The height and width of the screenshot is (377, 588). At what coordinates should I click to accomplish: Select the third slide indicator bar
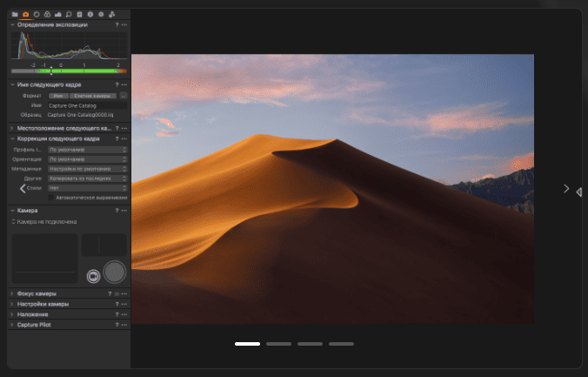(x=311, y=344)
